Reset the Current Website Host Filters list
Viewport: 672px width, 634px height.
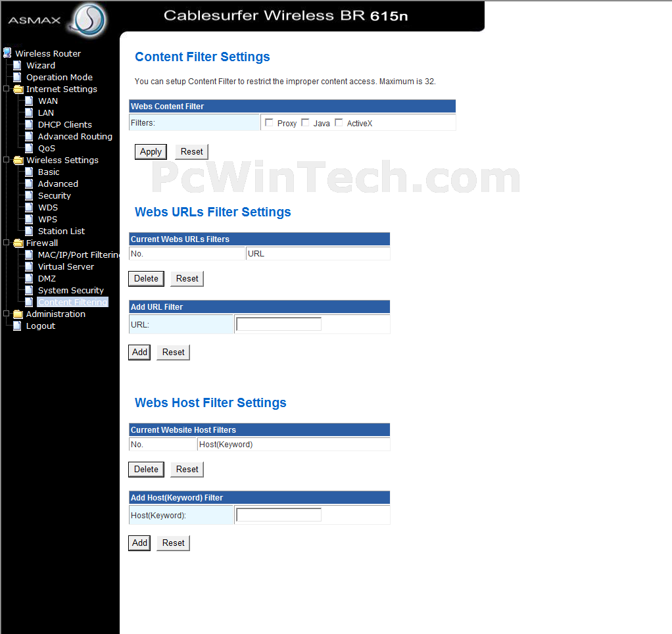point(187,470)
